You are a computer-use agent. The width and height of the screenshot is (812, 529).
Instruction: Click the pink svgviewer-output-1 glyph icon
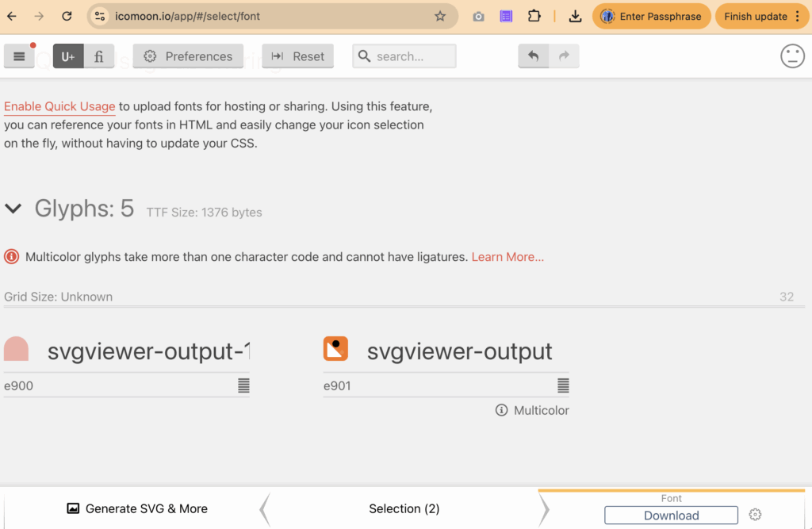(17, 349)
